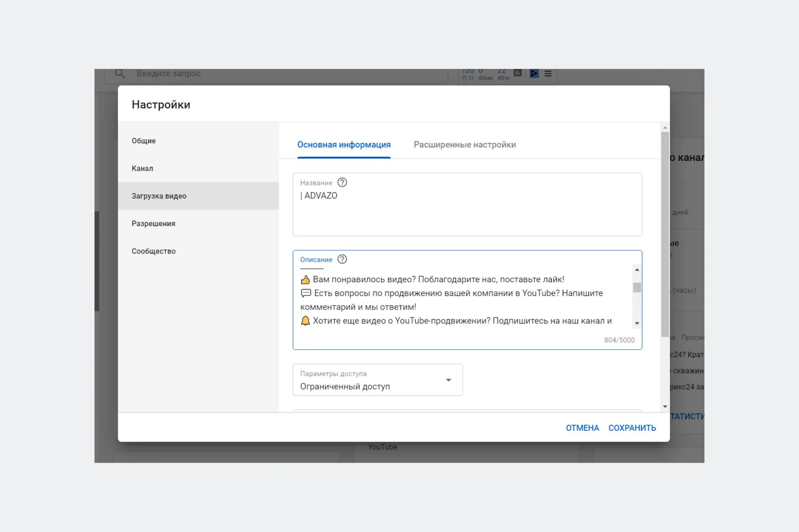The width and height of the screenshot is (799, 532).
Task: Click the blue play extension icon
Action: tap(534, 73)
